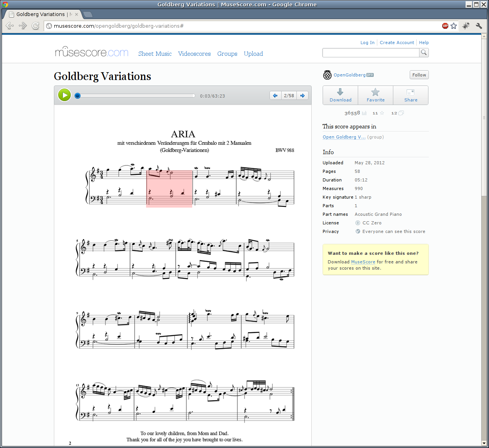Go to next score page arrow

[x=302, y=96]
